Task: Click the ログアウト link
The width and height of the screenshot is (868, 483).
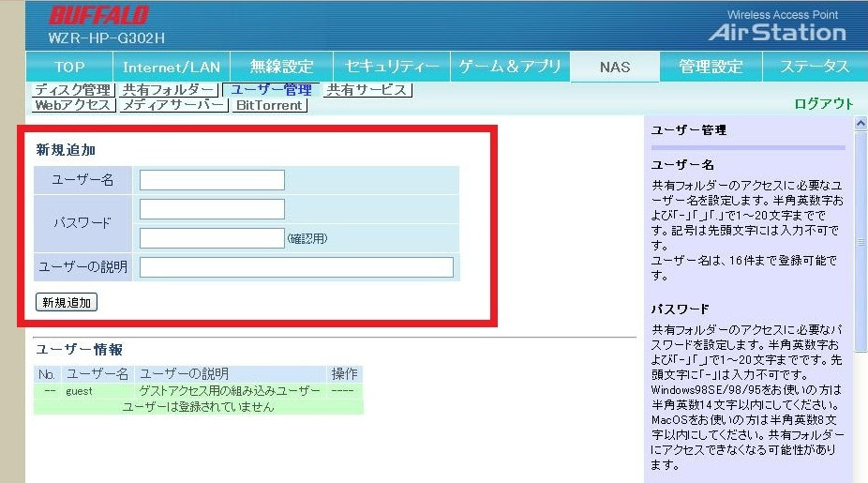Action: tap(824, 103)
